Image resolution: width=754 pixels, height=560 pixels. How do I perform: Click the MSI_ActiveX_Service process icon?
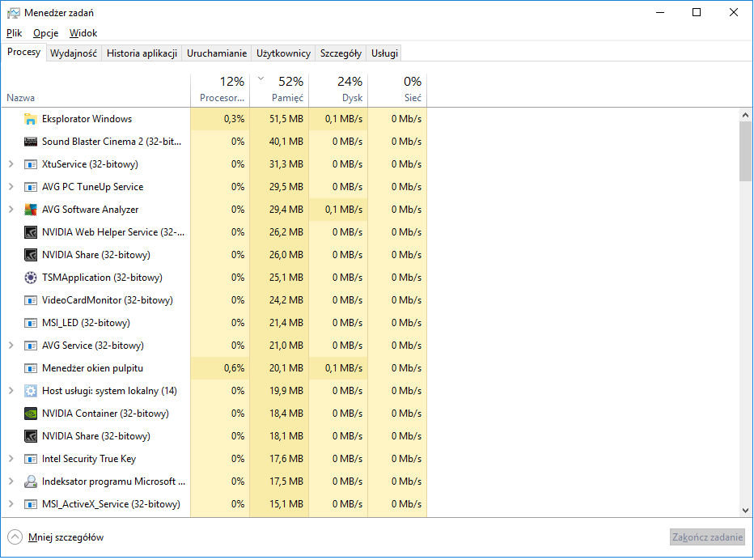30,503
